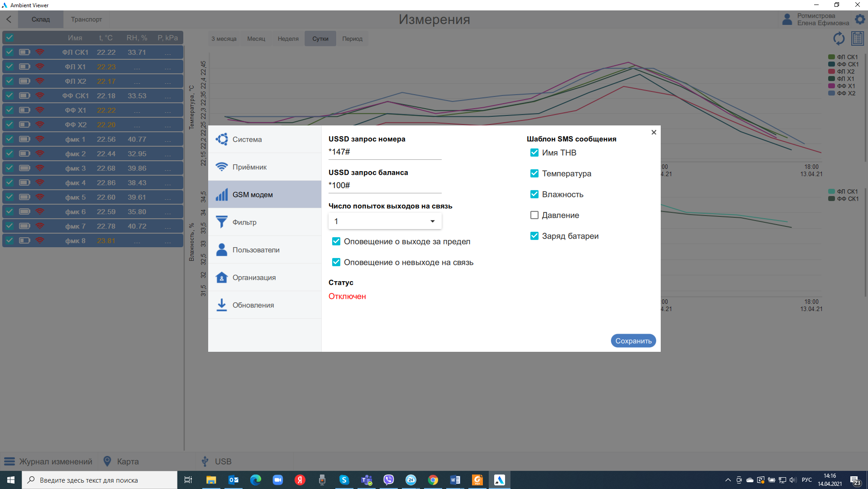Switch to the Транспорт tab

pos(86,19)
